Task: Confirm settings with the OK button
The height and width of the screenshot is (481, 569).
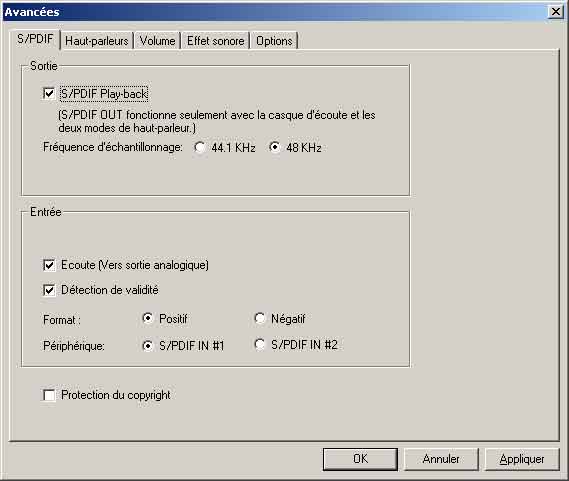Action: (x=360, y=459)
